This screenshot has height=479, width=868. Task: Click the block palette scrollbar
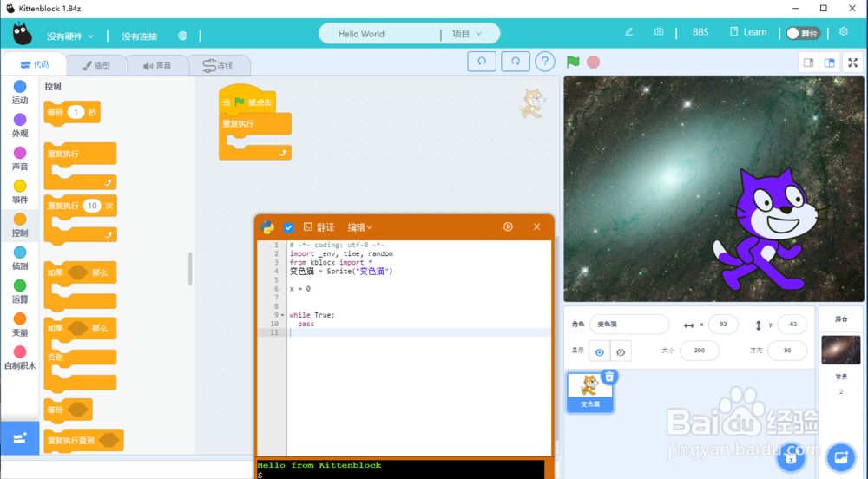[190, 269]
